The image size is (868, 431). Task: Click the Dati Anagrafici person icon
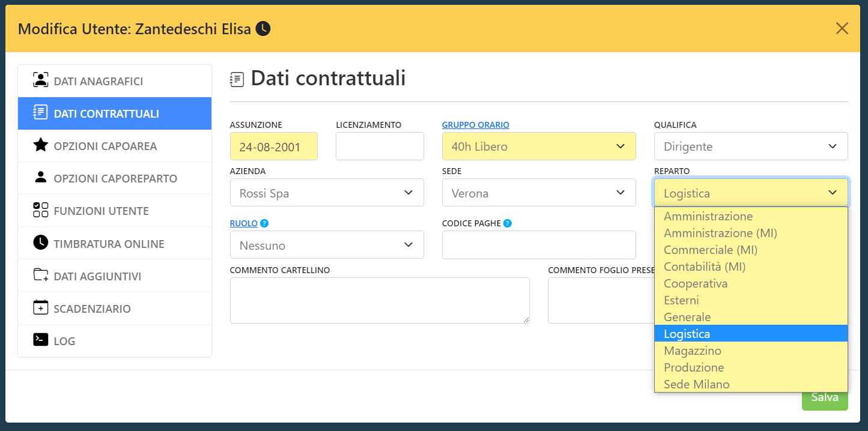pyautogui.click(x=40, y=80)
